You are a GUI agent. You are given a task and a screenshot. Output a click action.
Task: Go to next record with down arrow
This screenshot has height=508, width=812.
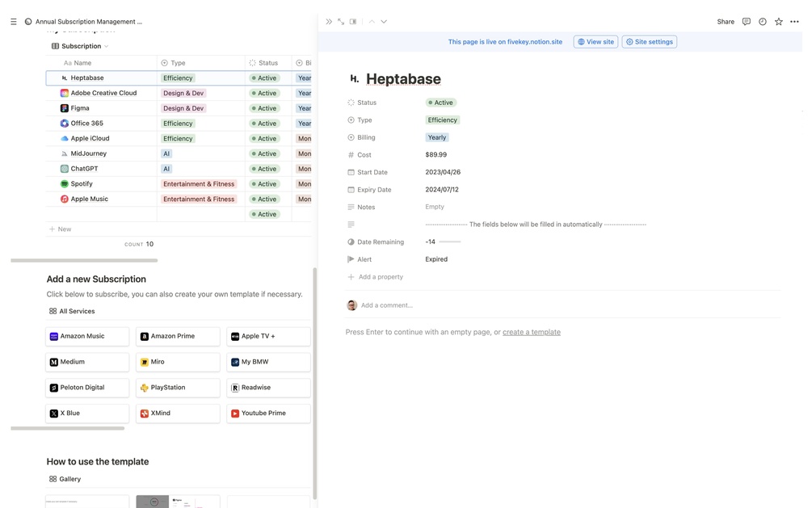[384, 22]
